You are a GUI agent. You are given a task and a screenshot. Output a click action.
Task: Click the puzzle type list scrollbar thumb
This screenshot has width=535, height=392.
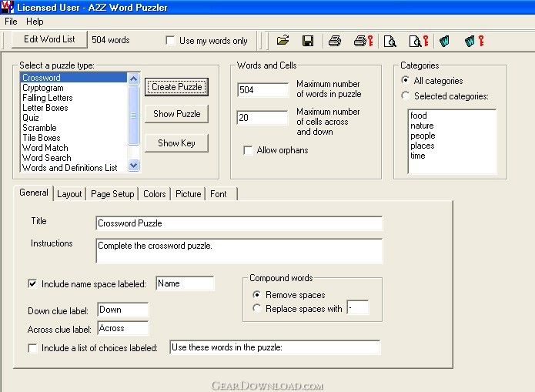coord(134,116)
